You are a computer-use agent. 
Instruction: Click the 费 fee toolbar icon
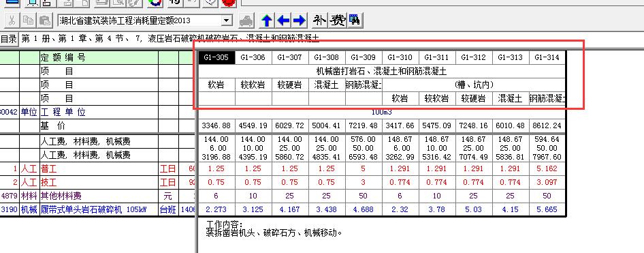(338, 20)
